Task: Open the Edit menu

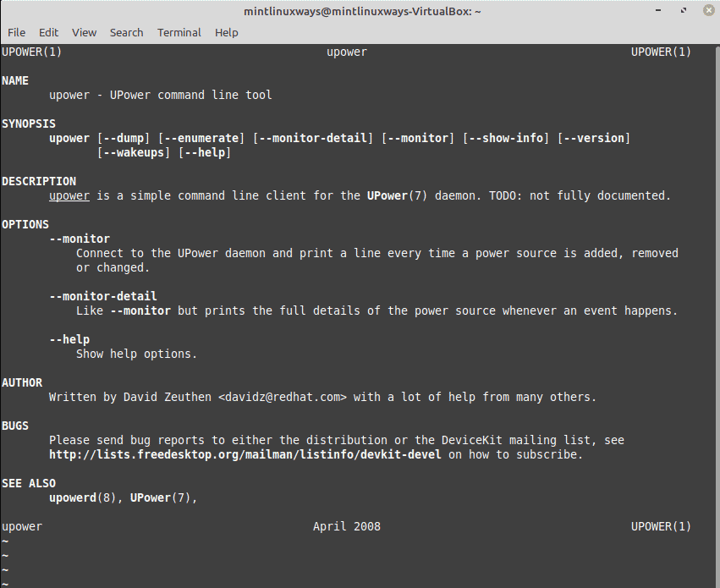Action: [49, 33]
